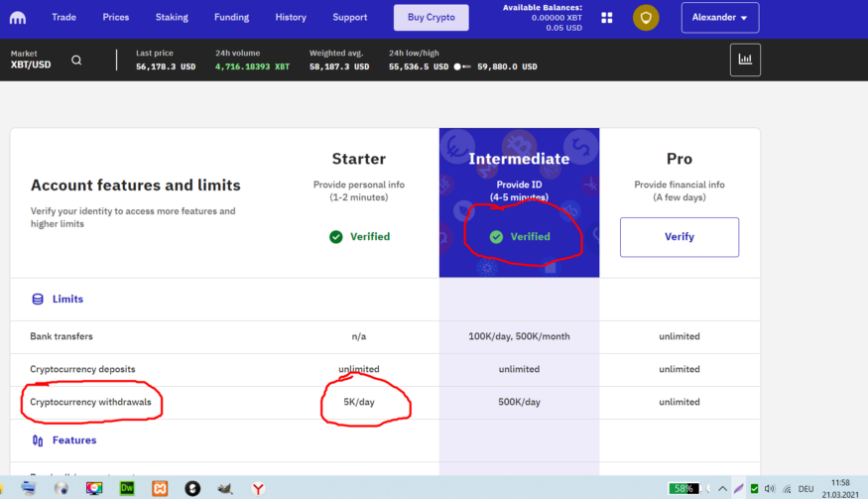Open the disc drive taskbar icon
The image size is (868, 499).
coord(61,488)
